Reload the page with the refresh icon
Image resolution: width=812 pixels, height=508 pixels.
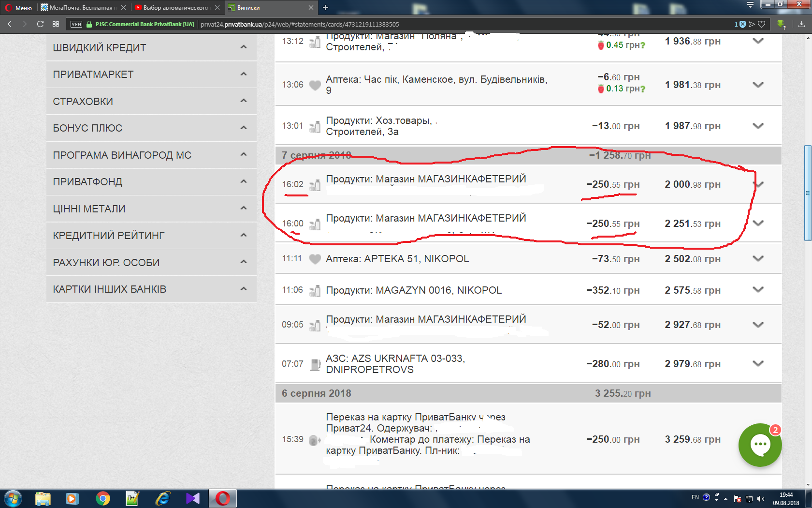point(40,24)
